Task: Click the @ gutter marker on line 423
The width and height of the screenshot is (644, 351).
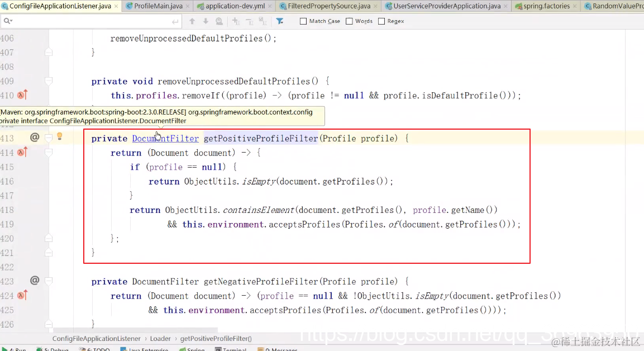Action: pyautogui.click(x=35, y=281)
